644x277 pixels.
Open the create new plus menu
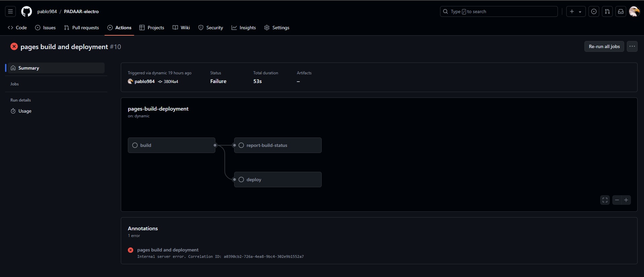[x=576, y=11]
